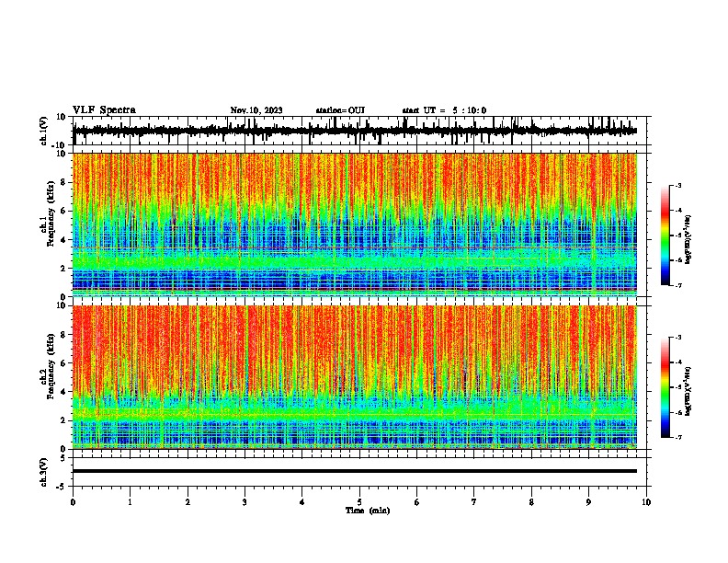The width and height of the screenshot is (728, 563).
Task: Click the ch.2 spectrogram plot area
Action: pyautogui.click(x=355, y=377)
